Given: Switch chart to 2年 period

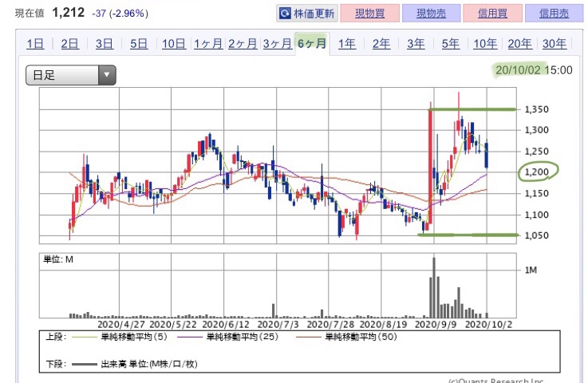Looking at the screenshot, I should point(381,44).
